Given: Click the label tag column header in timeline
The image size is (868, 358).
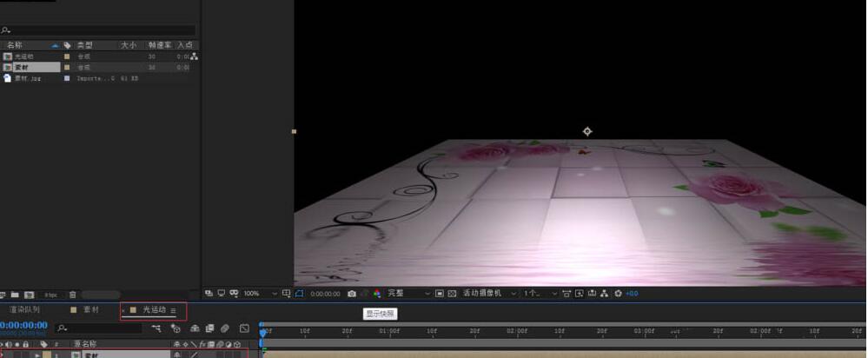Looking at the screenshot, I should pyautogui.click(x=43, y=344).
